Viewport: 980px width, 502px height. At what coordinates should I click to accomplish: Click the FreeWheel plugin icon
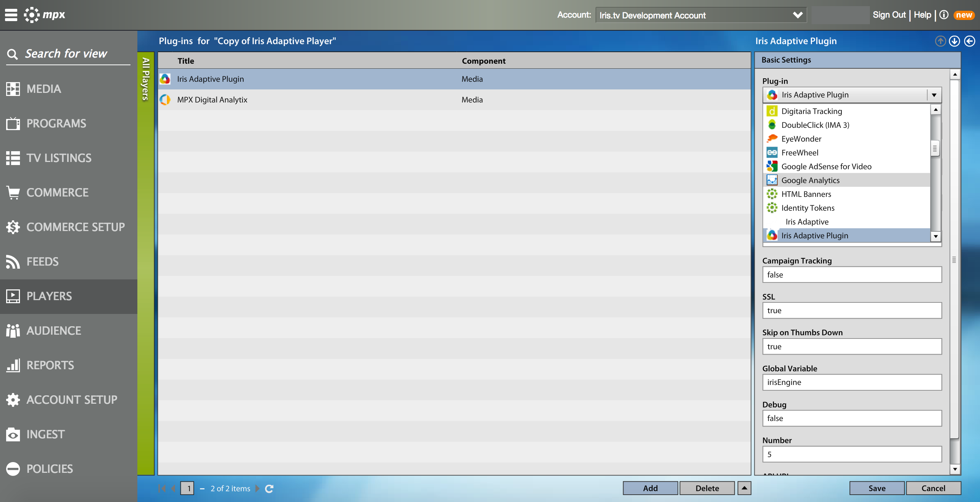point(772,152)
